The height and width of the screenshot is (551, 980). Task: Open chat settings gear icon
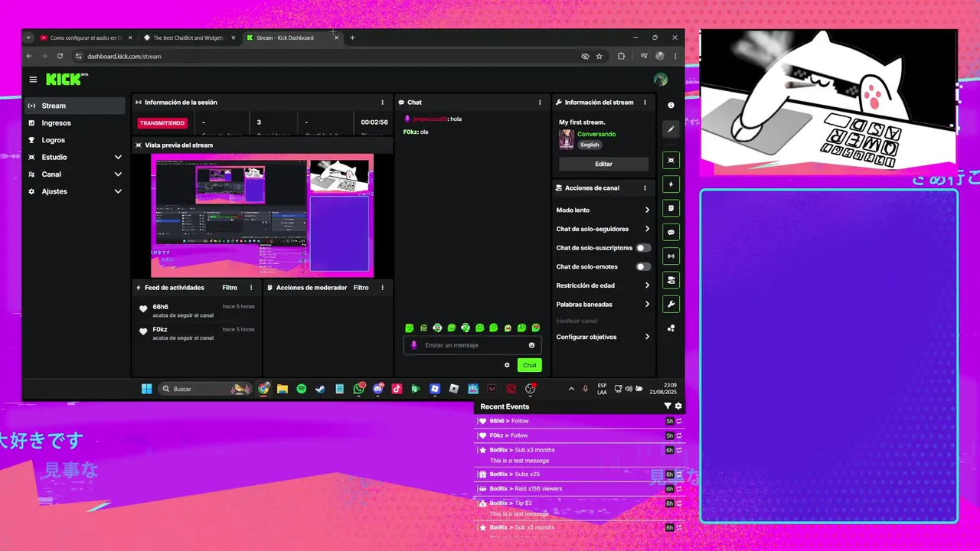pyautogui.click(x=507, y=365)
